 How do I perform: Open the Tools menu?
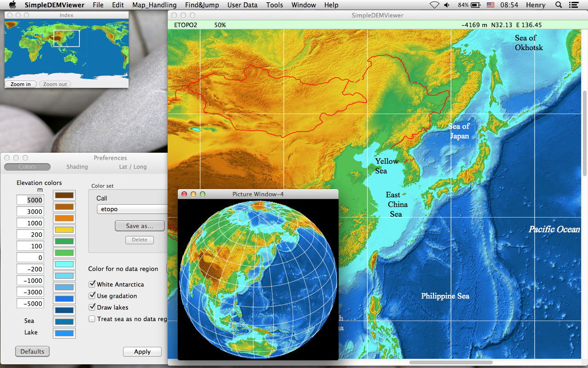(275, 5)
